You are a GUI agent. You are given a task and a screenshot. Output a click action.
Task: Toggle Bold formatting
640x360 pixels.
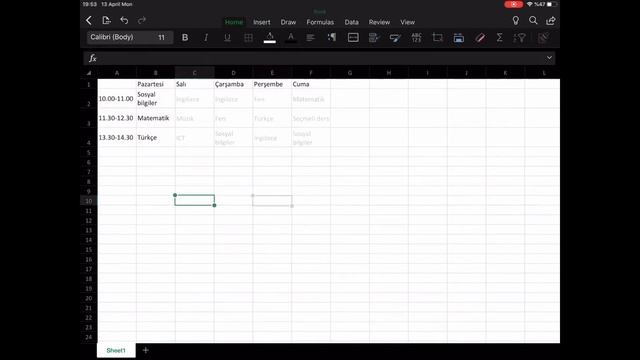tap(185, 38)
